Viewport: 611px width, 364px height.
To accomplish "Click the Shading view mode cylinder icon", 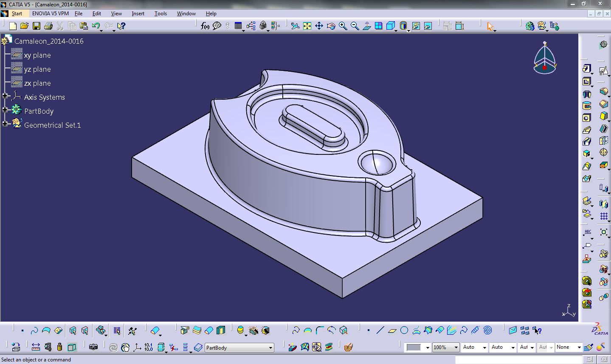I will 403,26.
